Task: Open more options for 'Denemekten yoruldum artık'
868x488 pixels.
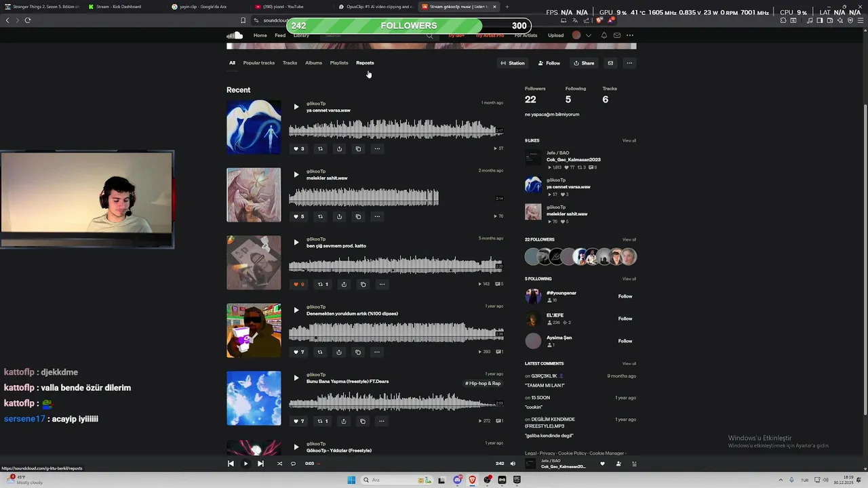Action: pyautogui.click(x=377, y=352)
